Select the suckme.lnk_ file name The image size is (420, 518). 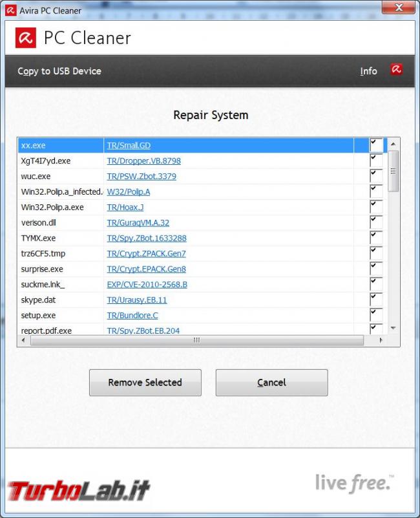tap(43, 285)
